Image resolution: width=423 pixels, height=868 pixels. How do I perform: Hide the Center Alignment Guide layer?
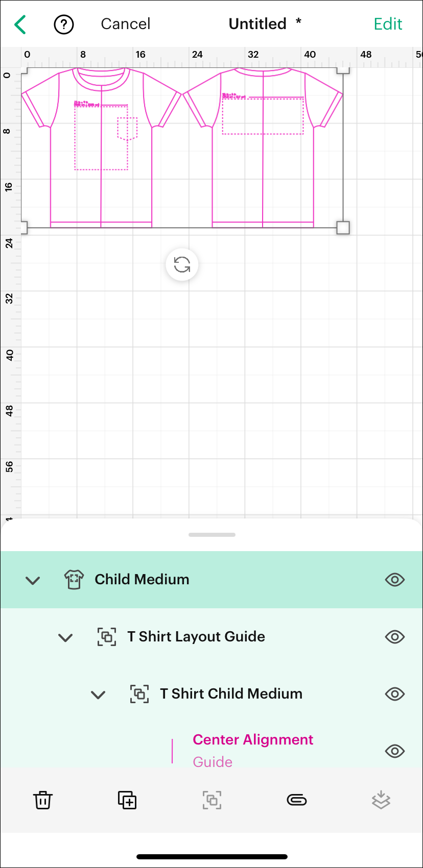394,751
